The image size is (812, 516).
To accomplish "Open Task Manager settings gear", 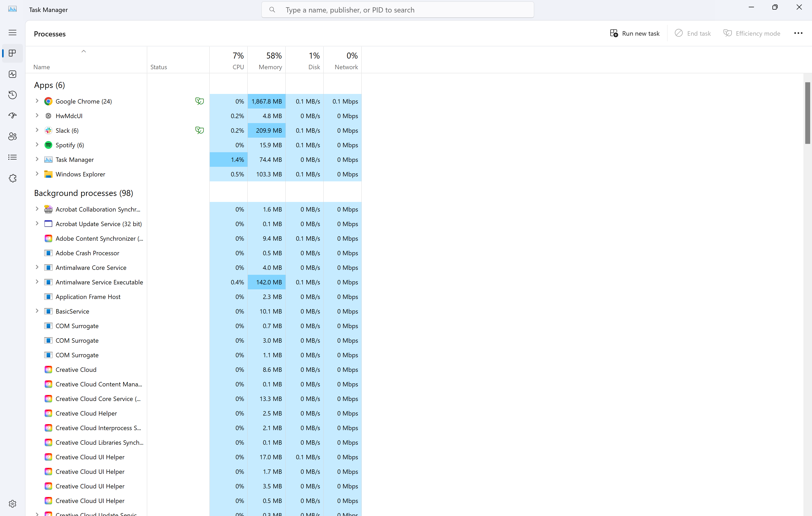I will coord(12,504).
